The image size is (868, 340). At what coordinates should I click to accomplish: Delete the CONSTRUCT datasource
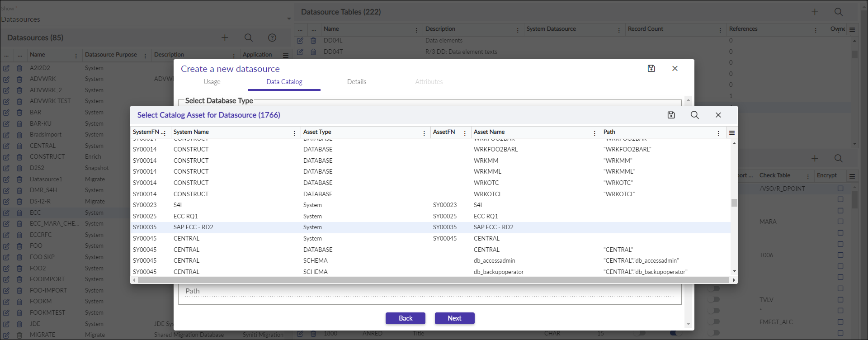pos(19,157)
